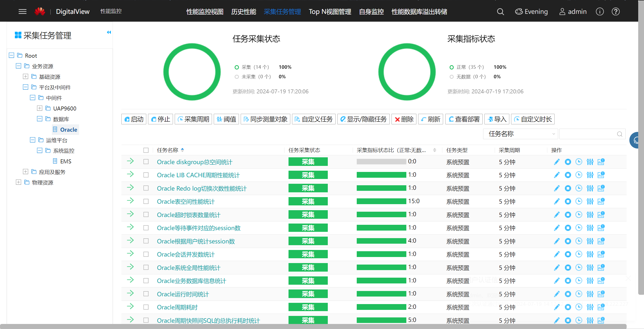View chart for Oracle超时锁表数量统计
This screenshot has height=329, width=644.
[601, 215]
